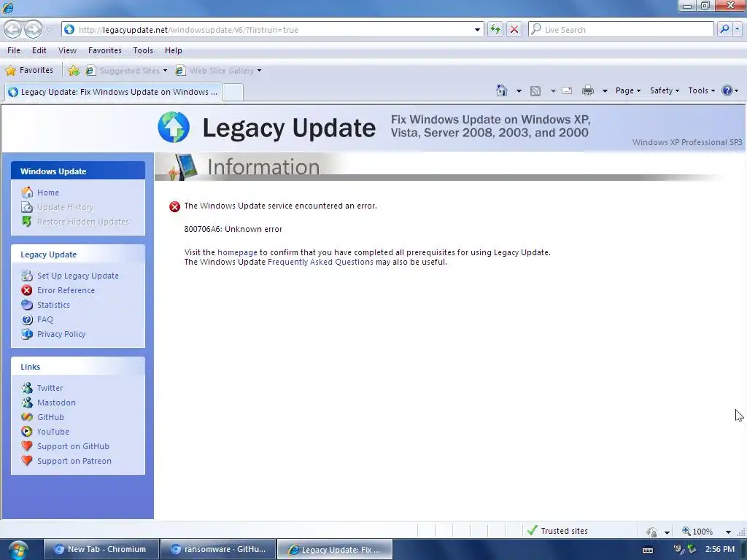Select the Legacy Update browser tab
747x560 pixels.
(113, 92)
